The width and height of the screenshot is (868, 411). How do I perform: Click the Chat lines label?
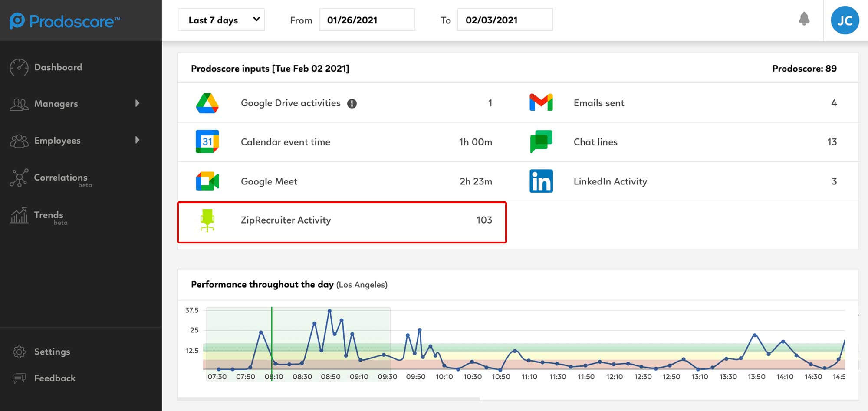point(595,142)
